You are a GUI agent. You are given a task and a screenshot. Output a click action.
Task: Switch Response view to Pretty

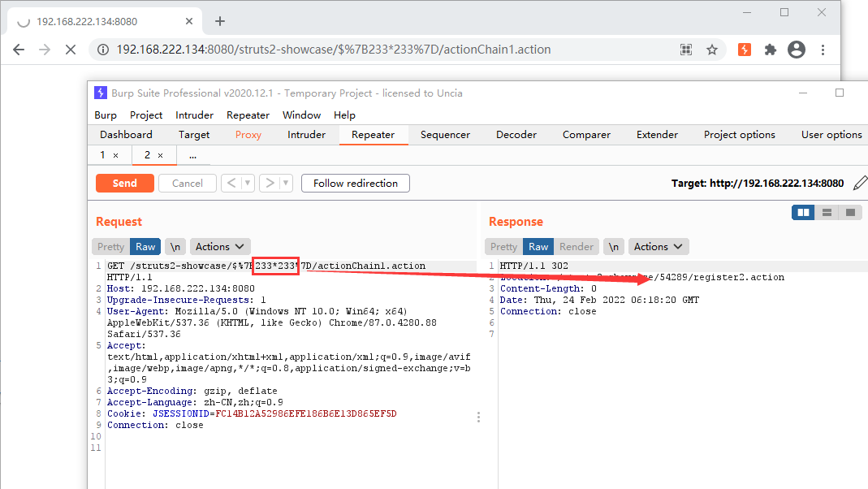503,246
